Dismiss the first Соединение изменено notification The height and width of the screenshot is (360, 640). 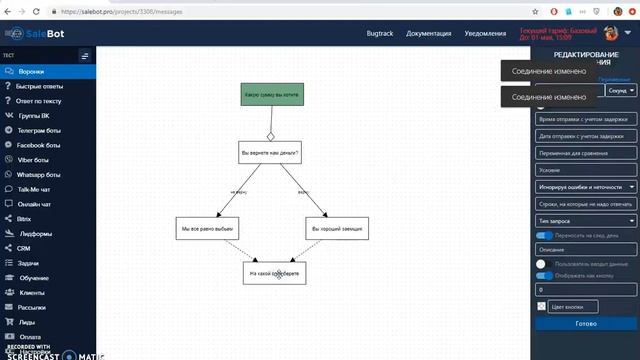549,71
